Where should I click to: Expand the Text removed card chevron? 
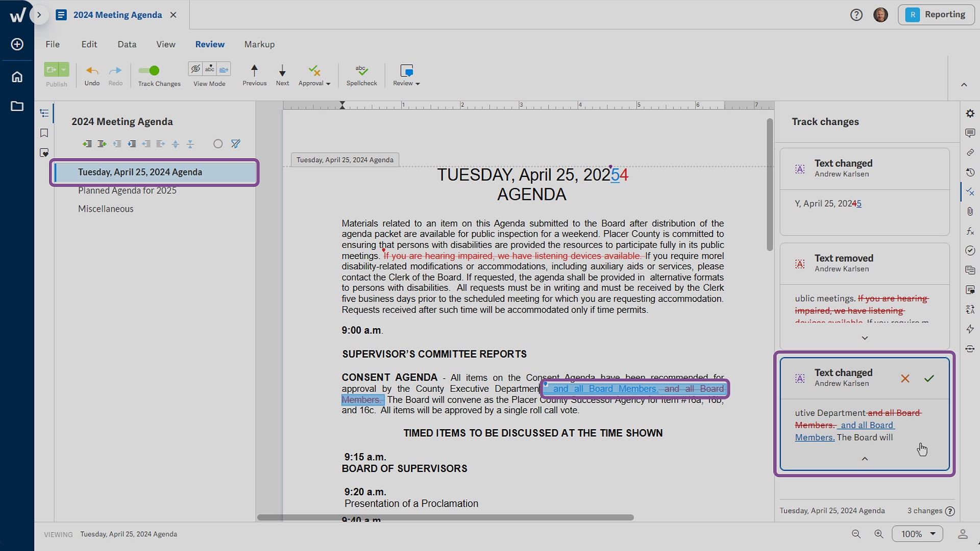(865, 338)
